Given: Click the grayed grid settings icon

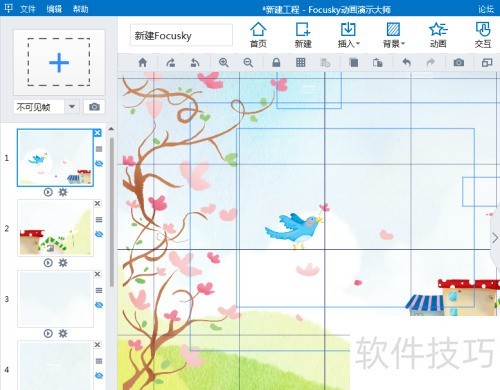Looking at the screenshot, I should (x=325, y=62).
